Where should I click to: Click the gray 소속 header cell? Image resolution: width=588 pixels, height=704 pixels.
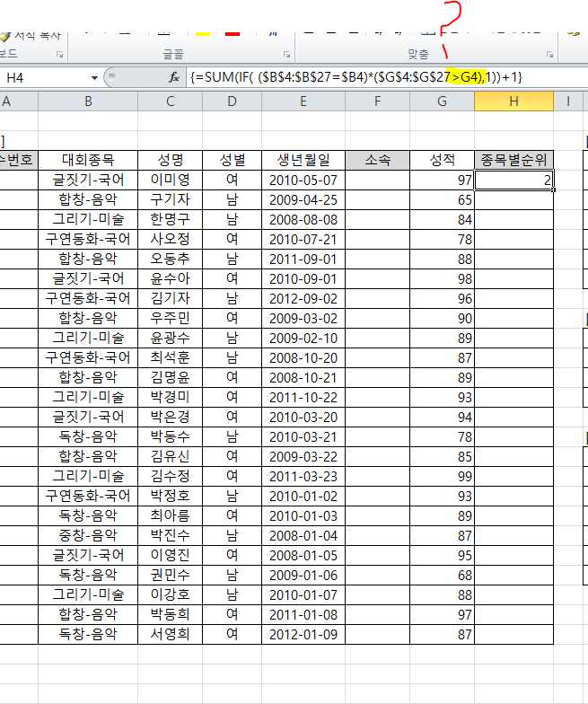click(377, 160)
